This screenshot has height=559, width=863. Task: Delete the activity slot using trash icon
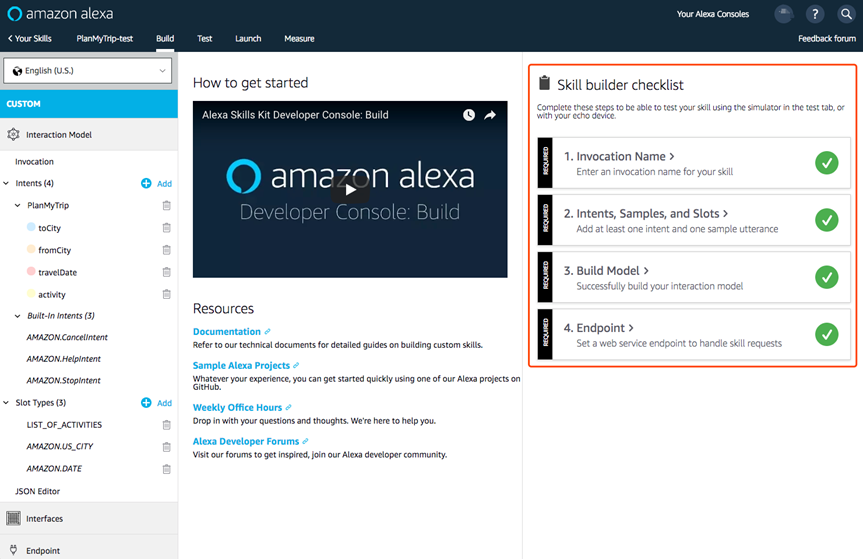[166, 294]
